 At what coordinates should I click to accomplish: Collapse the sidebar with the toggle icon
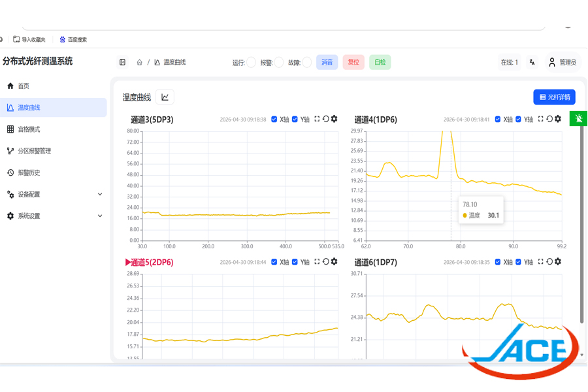coord(122,62)
